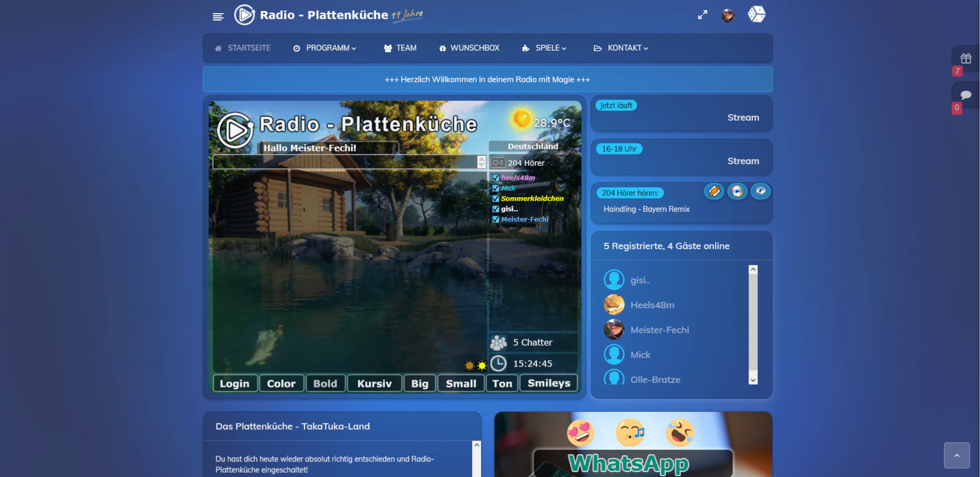Listen via the RealPlayer icon
The height and width of the screenshot is (477, 980).
click(760, 191)
